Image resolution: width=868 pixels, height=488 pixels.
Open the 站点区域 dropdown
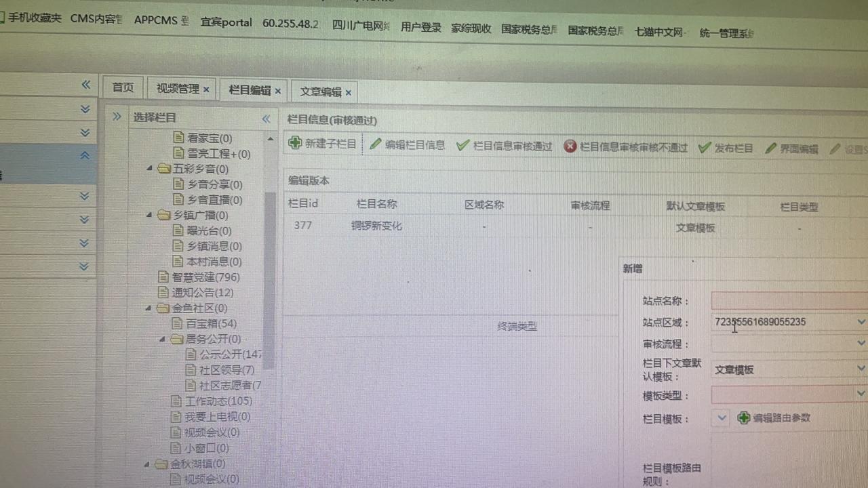tap(861, 322)
